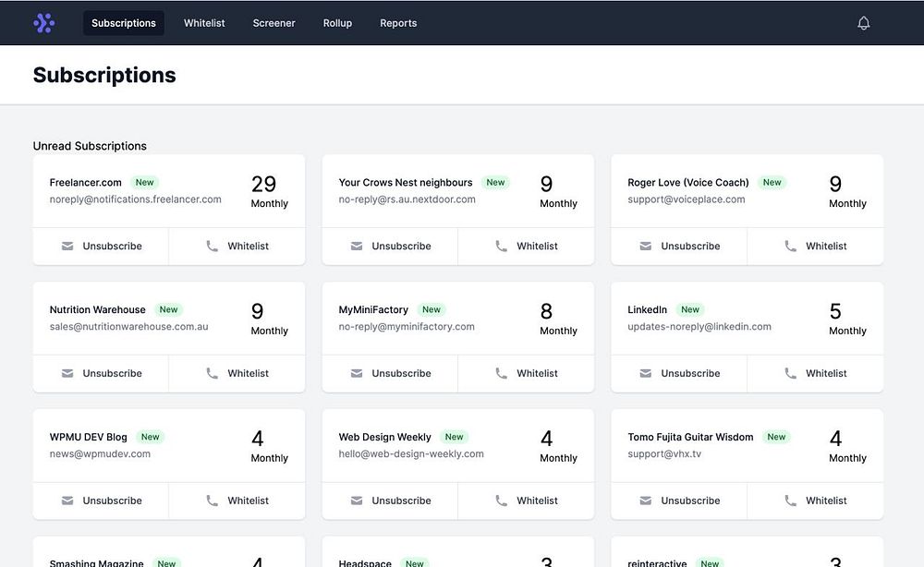Screen dimensions: 924x567
Task: Click support@voiceplace.com address
Action: pos(687,199)
